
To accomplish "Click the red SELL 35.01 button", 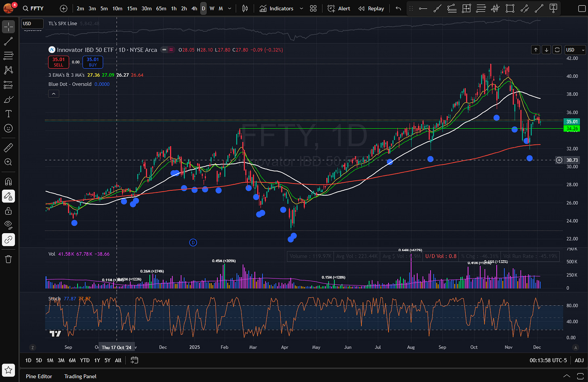I will tap(59, 62).
